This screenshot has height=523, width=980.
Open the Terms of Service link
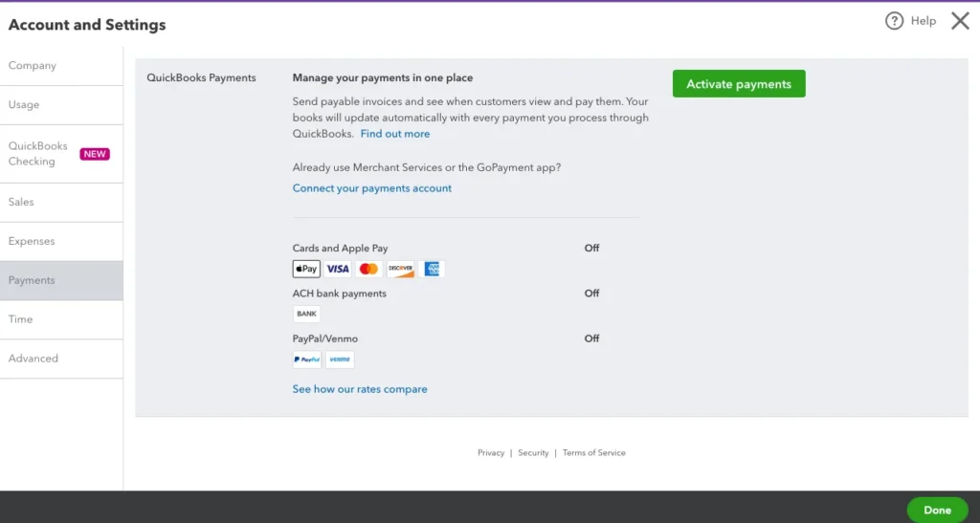(593, 453)
